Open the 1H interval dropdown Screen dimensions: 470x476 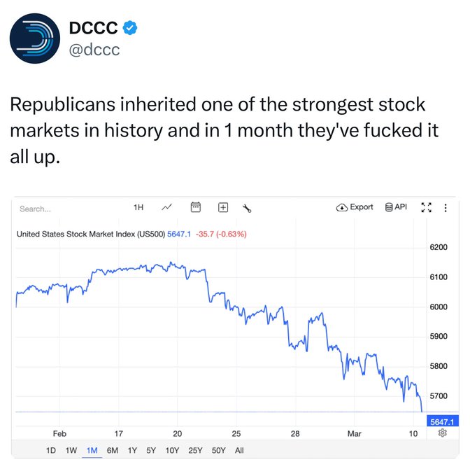(x=138, y=207)
